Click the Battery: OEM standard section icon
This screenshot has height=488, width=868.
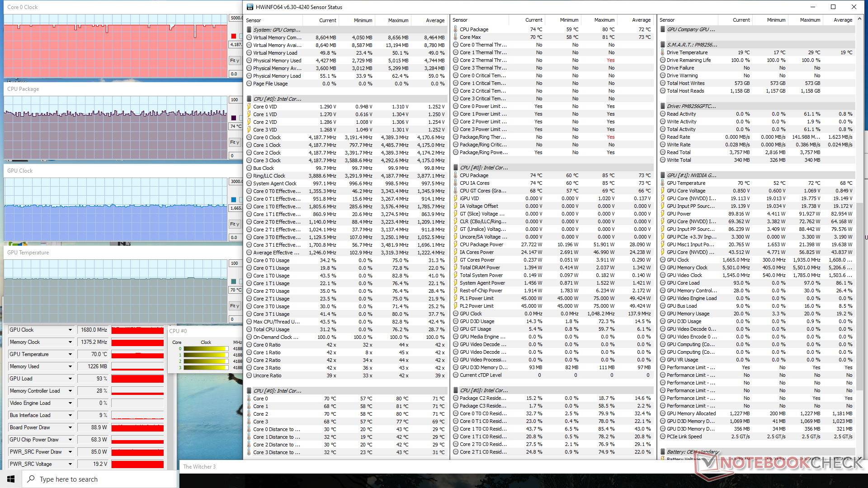(663, 452)
